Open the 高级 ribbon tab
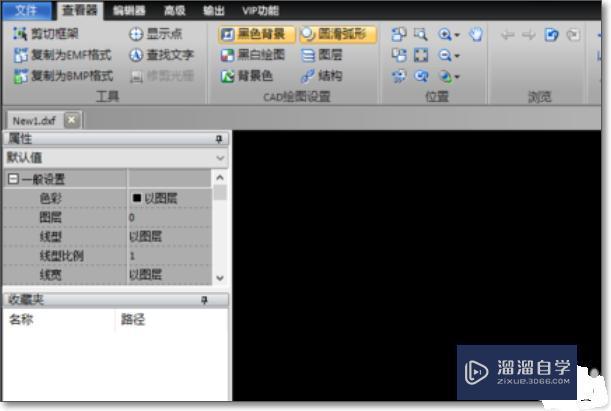The height and width of the screenshot is (411, 611). tap(175, 11)
